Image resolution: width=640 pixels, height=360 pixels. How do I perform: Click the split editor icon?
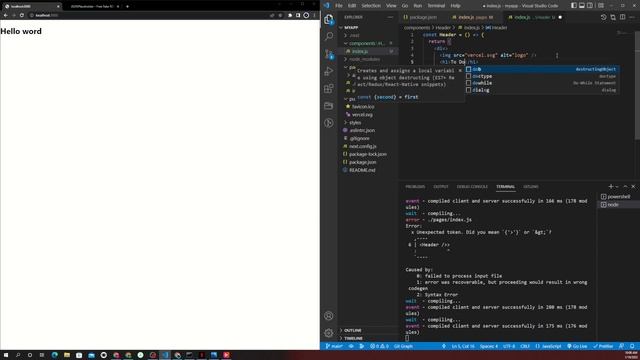point(622,17)
